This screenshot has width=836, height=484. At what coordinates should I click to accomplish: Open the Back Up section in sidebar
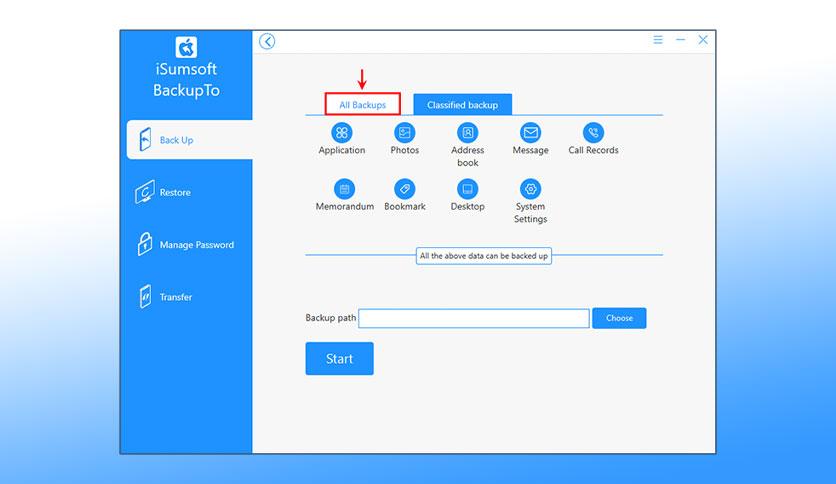[x=189, y=140]
